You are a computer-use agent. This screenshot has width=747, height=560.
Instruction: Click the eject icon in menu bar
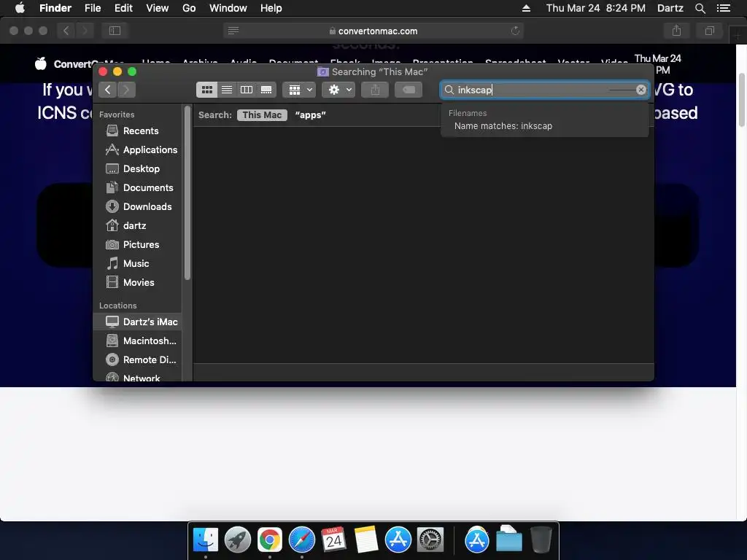[526, 8]
